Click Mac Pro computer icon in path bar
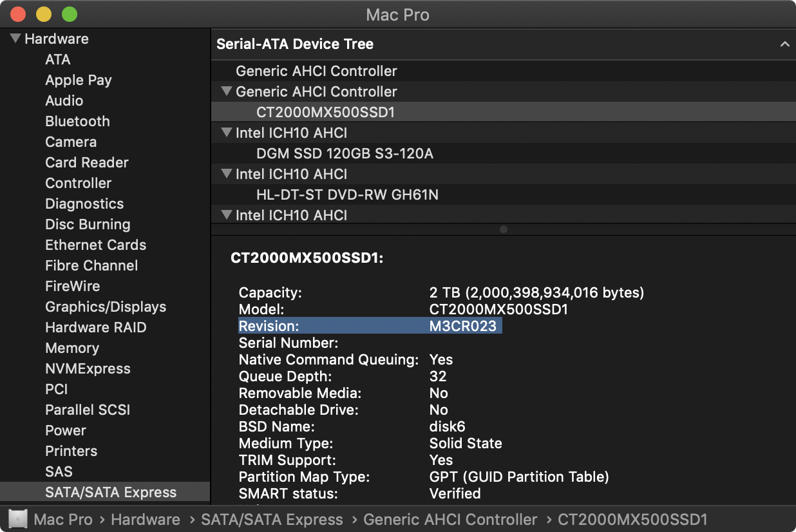 18,519
